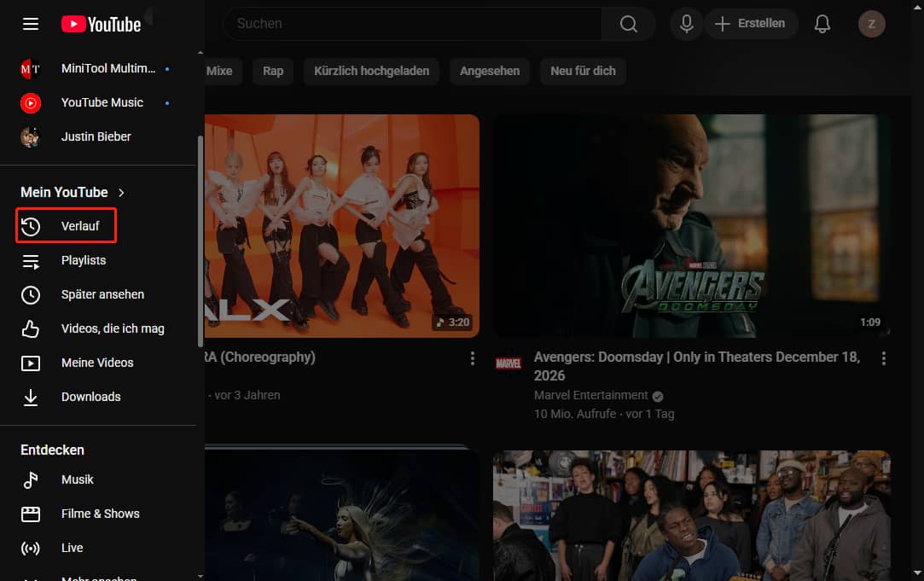
Task: Open Filme & Shows from the sidebar
Action: click(x=100, y=513)
